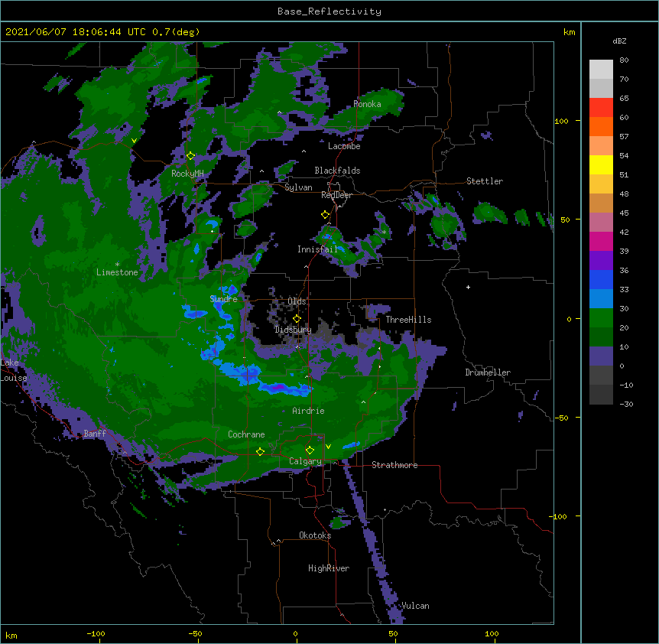
Task: Click the Blackfalds city label
Action: [x=337, y=171]
